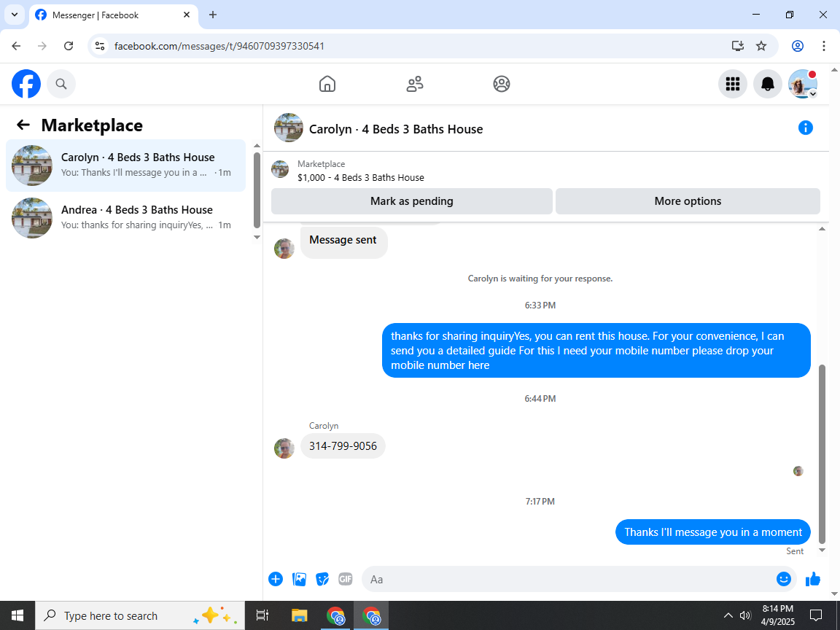The image size is (840, 630).
Task: Open a new browser tab
Action: click(213, 15)
